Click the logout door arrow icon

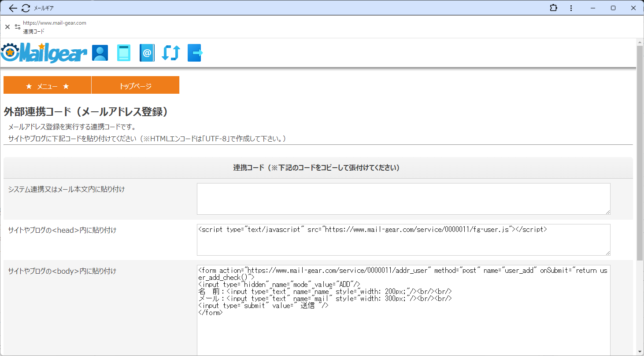195,53
